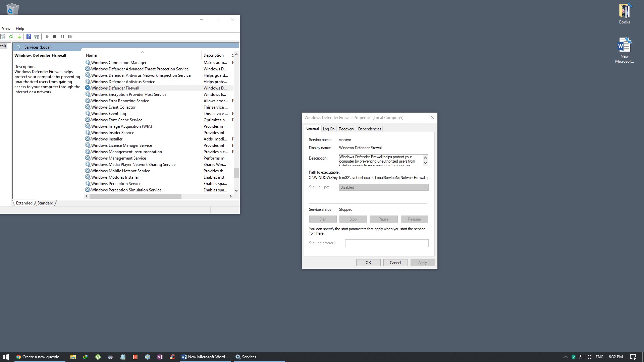Click the Start parameters input field

[x=387, y=243]
